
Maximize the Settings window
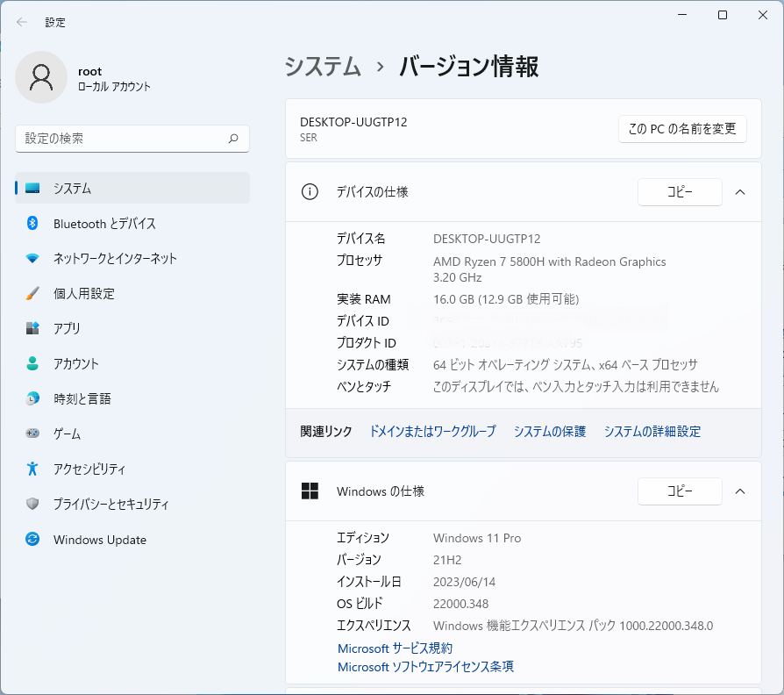coord(723,15)
